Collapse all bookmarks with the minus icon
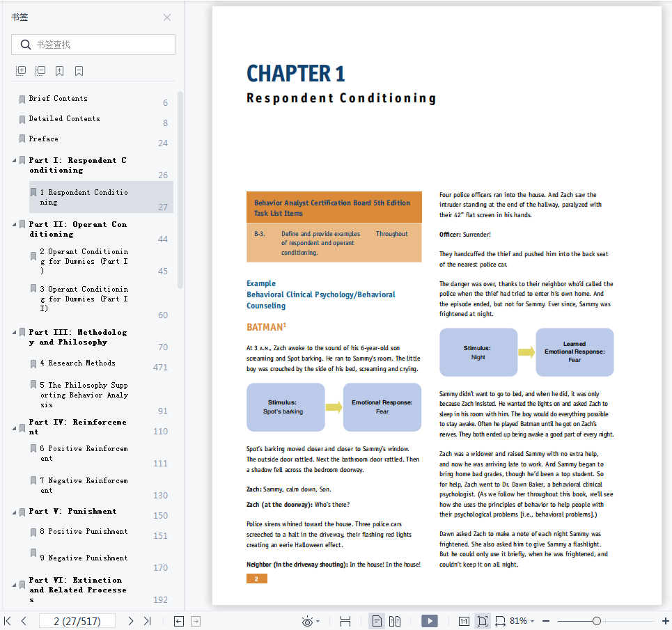 40,71
